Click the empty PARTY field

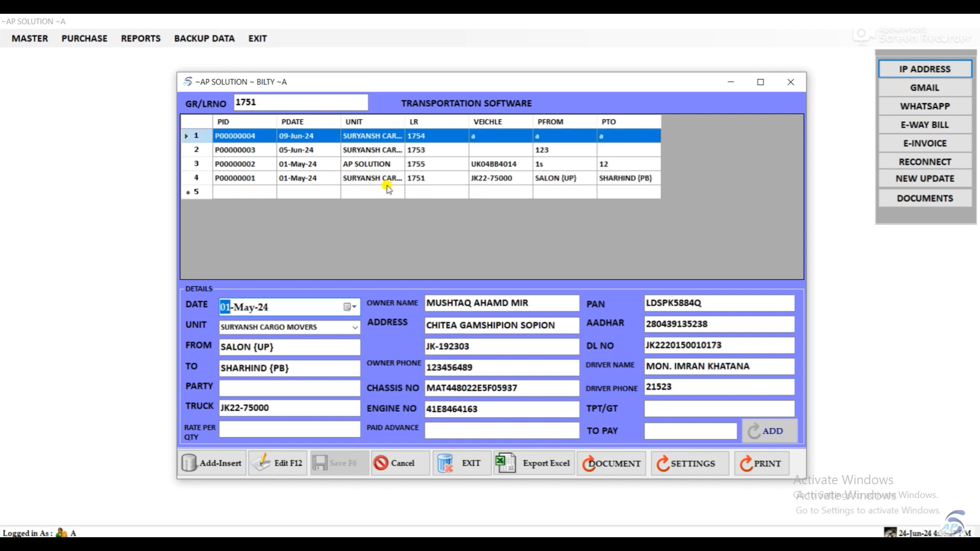289,388
